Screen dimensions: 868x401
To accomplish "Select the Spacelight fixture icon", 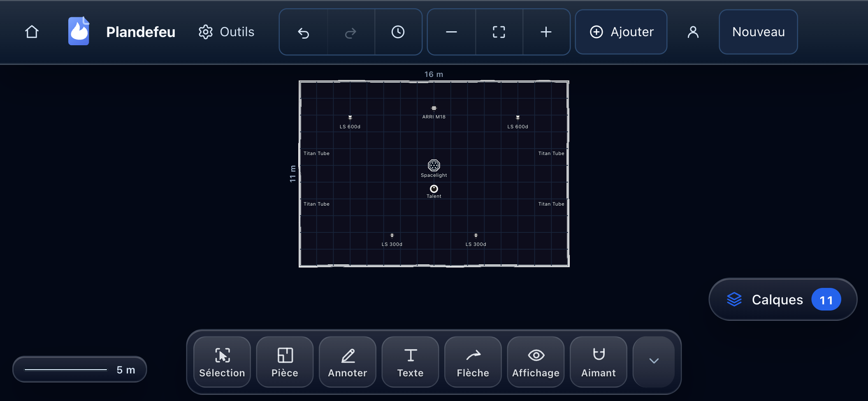I will [434, 165].
